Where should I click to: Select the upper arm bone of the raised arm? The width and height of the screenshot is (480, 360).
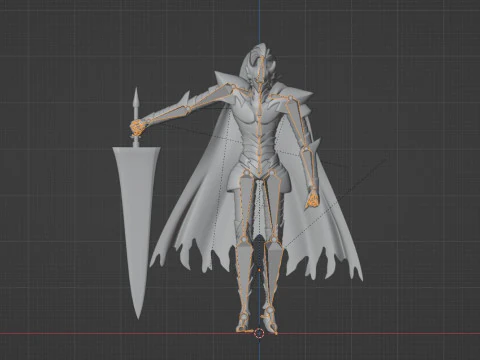click(211, 97)
